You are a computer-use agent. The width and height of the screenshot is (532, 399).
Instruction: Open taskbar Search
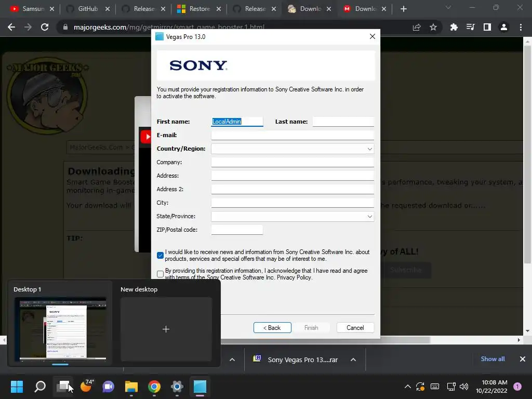[40, 387]
